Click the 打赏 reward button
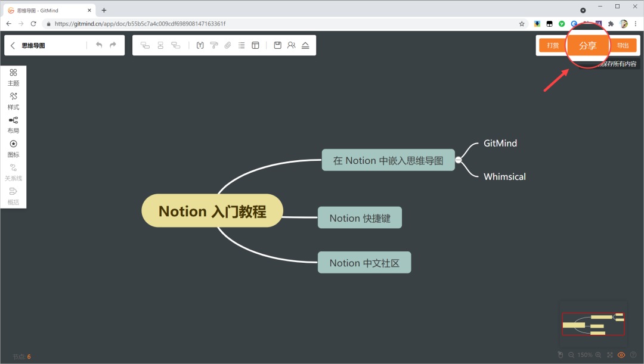 [x=553, y=45]
